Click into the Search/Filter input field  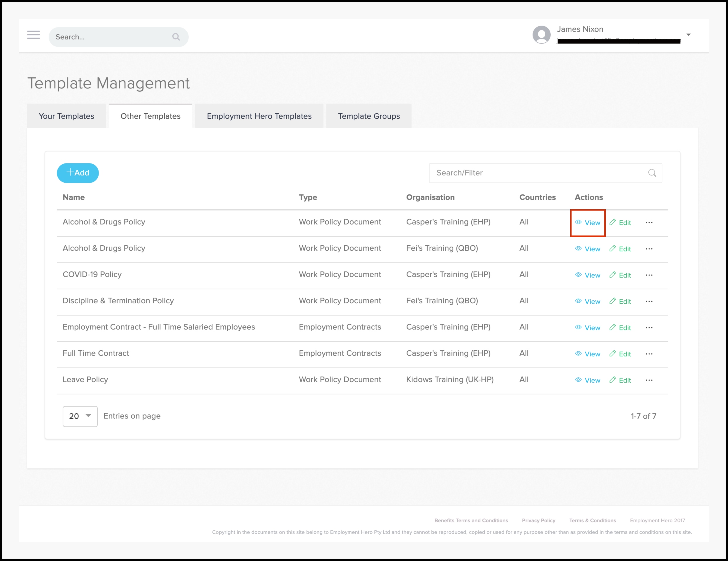coord(545,173)
